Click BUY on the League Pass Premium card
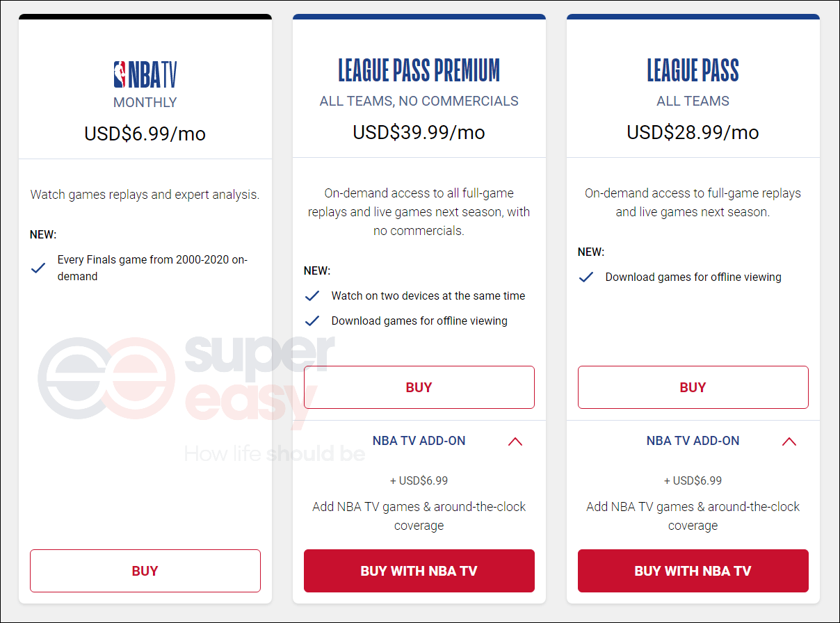This screenshot has width=840, height=623. pos(419,387)
